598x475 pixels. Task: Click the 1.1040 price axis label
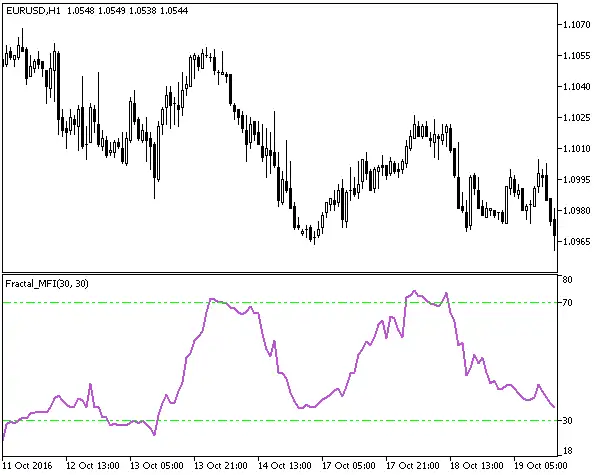click(576, 87)
